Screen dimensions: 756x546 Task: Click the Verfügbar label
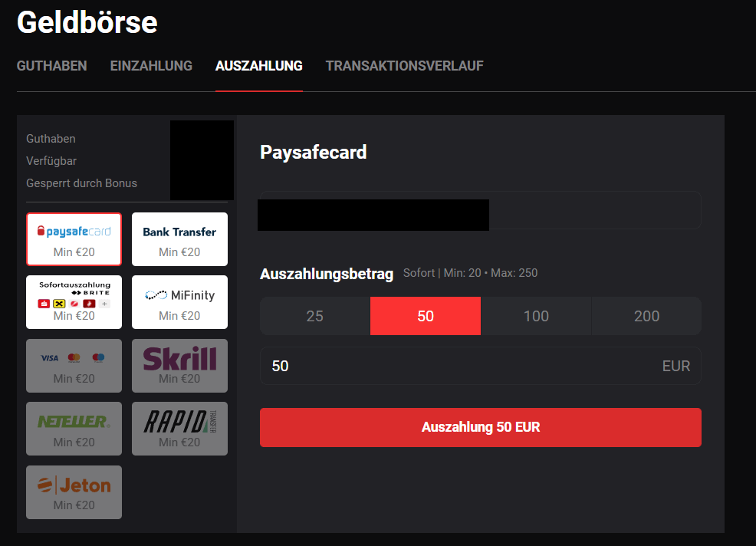[51, 161]
